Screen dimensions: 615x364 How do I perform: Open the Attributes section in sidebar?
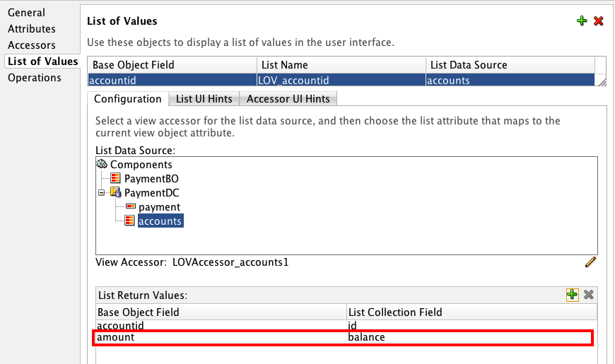point(32,29)
